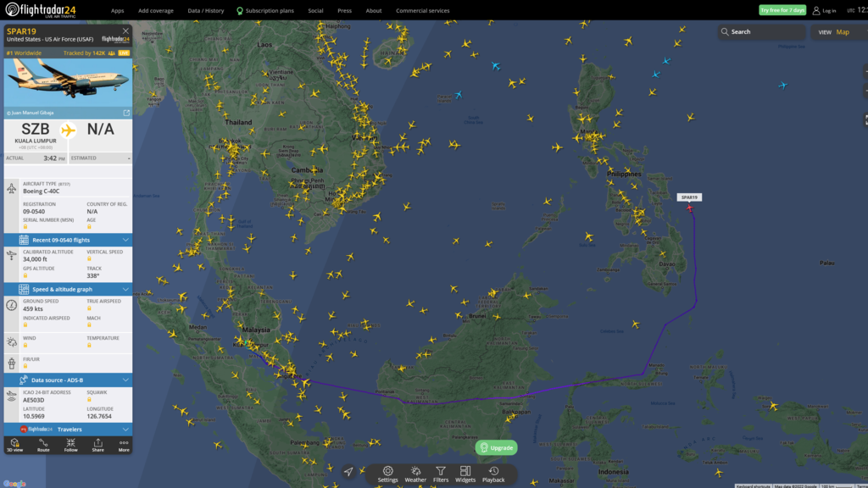Open aircraft photo external link icon
Screen dimensions: 868x488
tap(126, 113)
